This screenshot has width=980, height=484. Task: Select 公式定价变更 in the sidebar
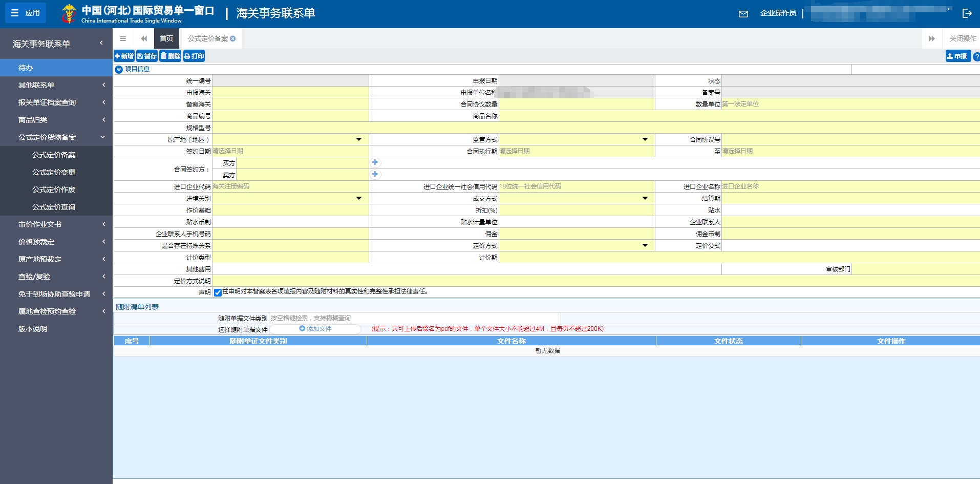click(54, 172)
